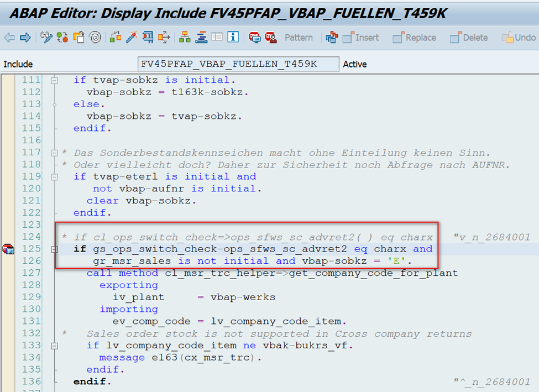
Task: Collapse the if block at line 111
Action: click(54, 81)
